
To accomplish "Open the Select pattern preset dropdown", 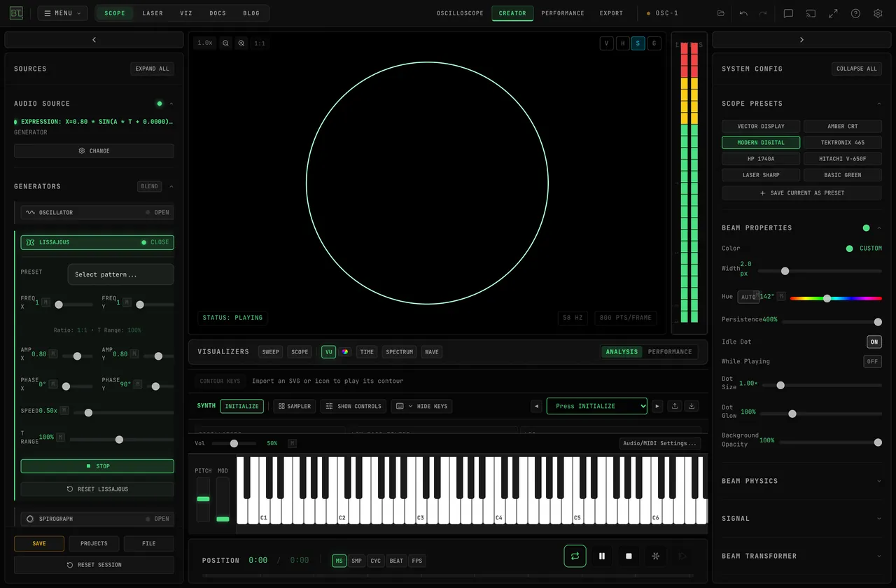I will (121, 274).
